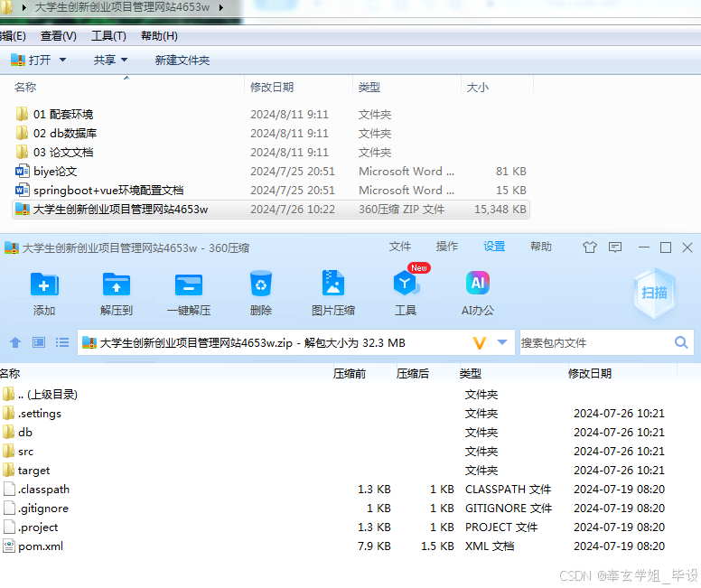Click the 解压到 (Extract to) icon

pos(117,284)
